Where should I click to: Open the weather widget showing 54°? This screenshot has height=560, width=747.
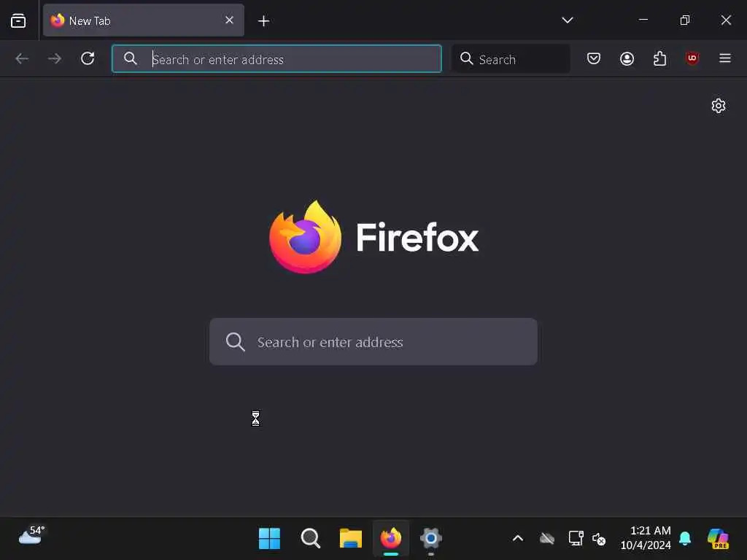32,536
